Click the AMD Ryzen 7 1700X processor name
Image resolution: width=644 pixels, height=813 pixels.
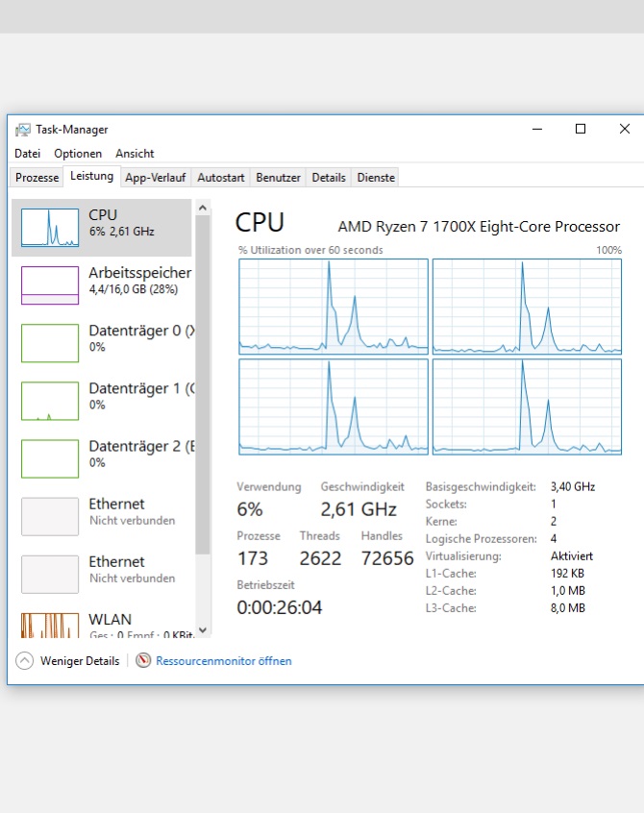479,227
